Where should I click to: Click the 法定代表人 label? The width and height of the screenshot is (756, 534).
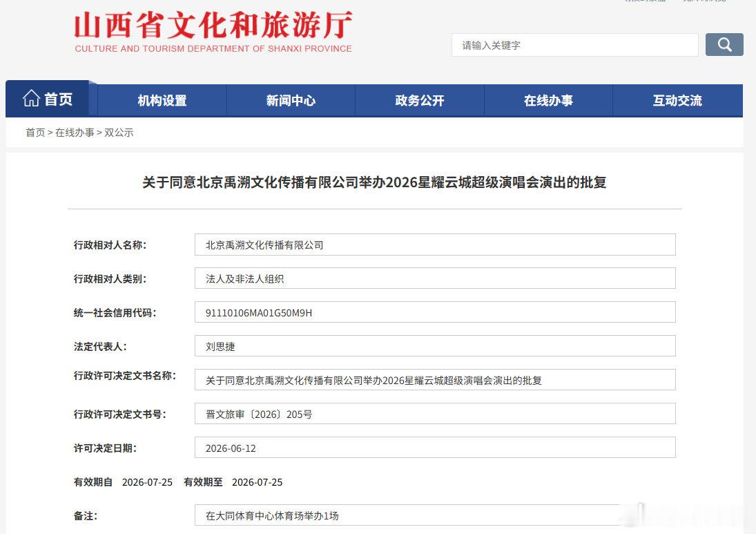(x=100, y=346)
